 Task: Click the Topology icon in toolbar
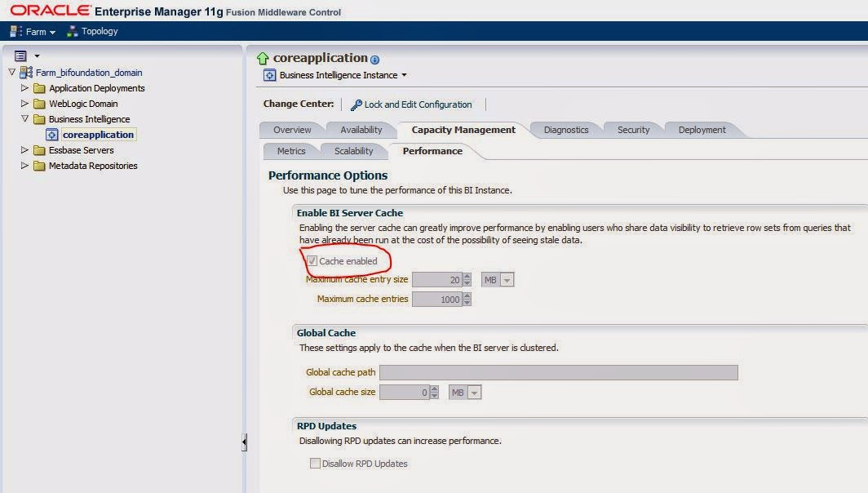(x=72, y=32)
